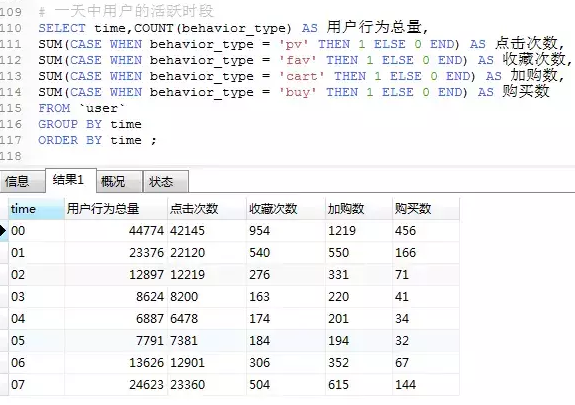Click cell value 201
Screen dimensions: 575x405
pos(338,319)
